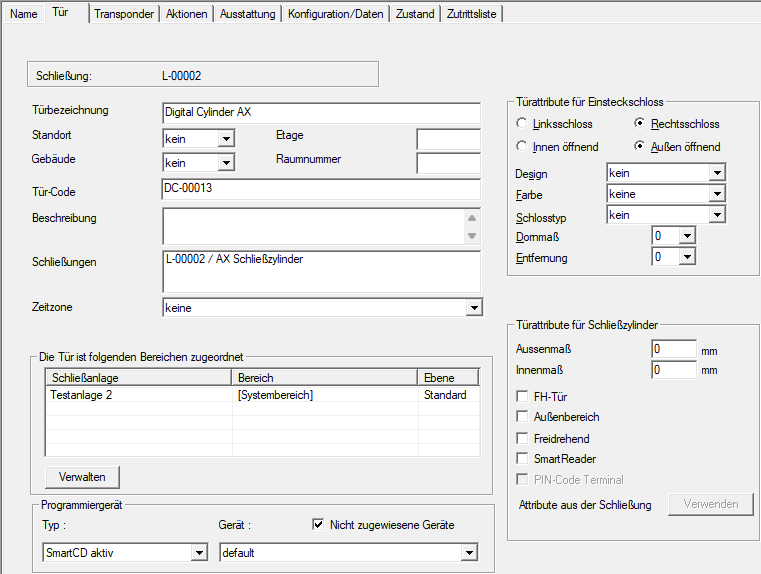Choose the Innen öffnend option
This screenshot has width=761, height=574.
(x=522, y=147)
